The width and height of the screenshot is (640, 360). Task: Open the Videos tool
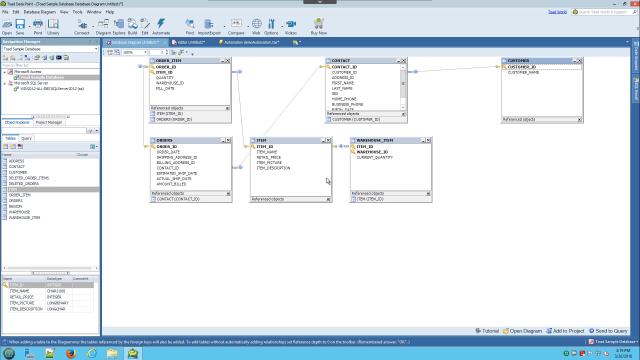[x=291, y=27]
